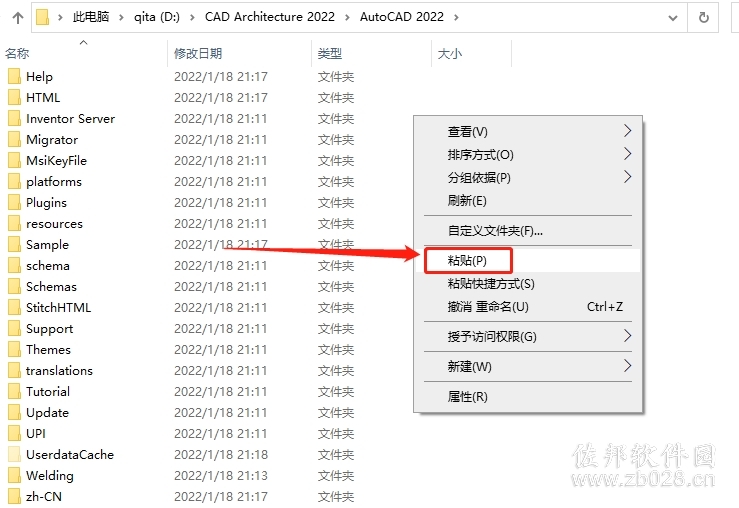Select the platforms folder icon
This screenshot has height=508, width=739.
coord(15,181)
